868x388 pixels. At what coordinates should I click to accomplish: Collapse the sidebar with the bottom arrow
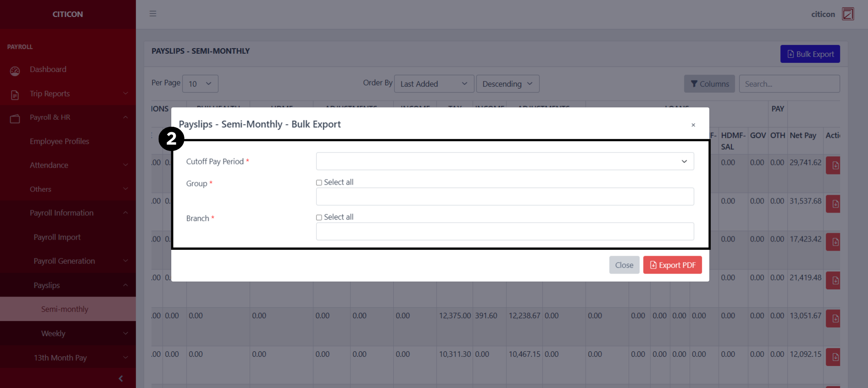(121, 378)
